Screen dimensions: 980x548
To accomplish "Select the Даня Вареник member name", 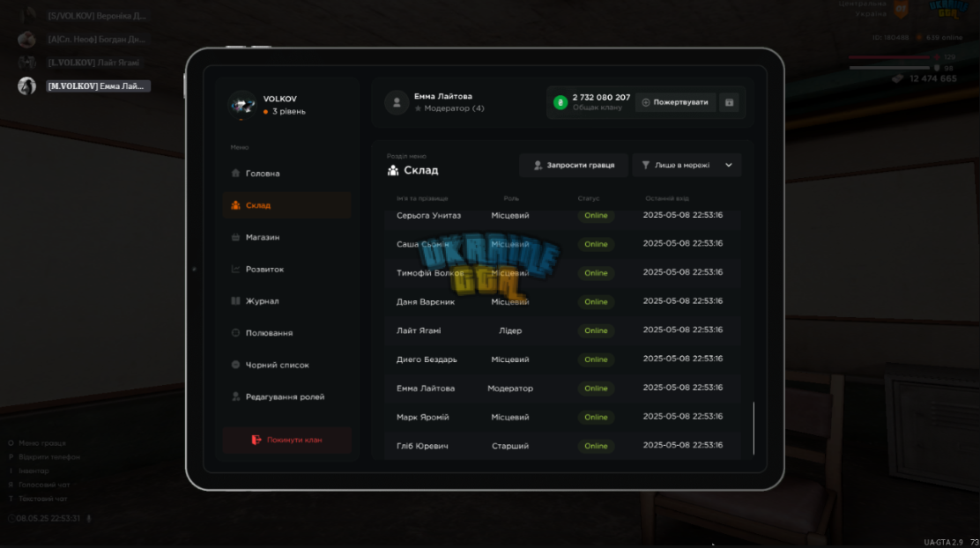I will pos(426,302).
